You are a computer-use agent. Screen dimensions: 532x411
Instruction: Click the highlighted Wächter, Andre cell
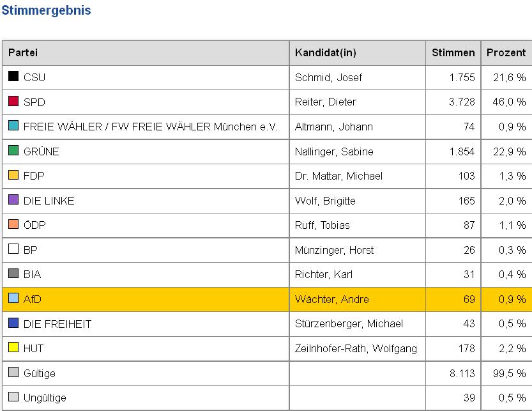coord(332,299)
